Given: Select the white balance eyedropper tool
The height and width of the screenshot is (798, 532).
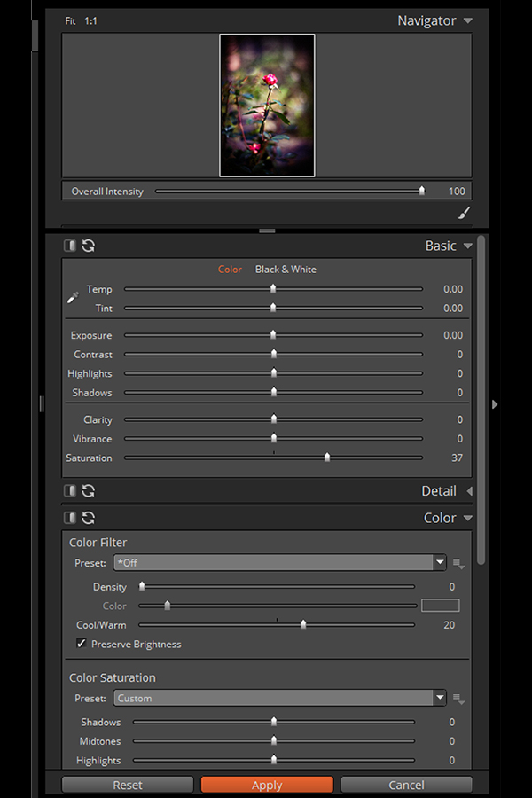Looking at the screenshot, I should pos(74,297).
